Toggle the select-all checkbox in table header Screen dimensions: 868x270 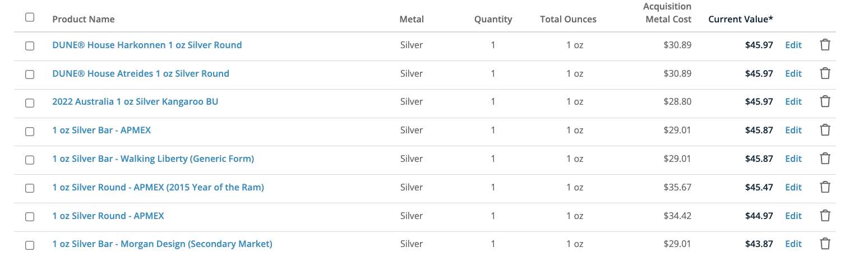point(30,17)
